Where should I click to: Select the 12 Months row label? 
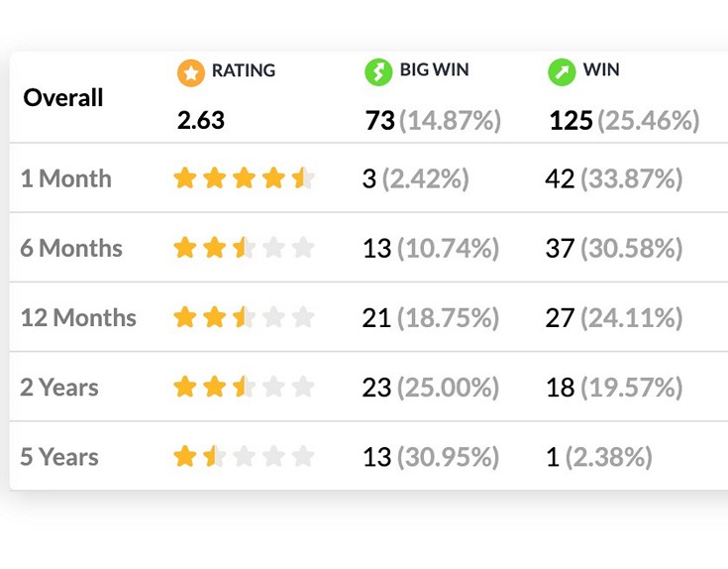tap(78, 317)
